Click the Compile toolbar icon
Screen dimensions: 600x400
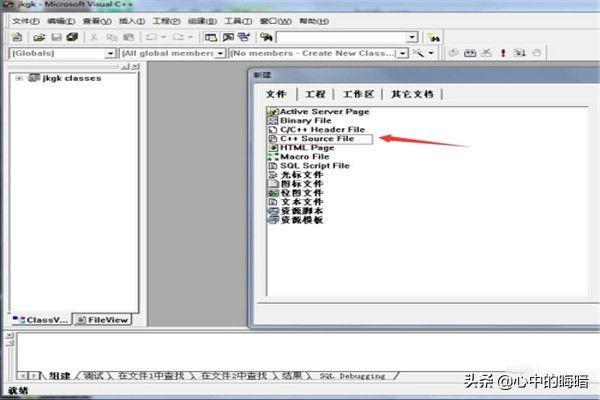[453, 53]
